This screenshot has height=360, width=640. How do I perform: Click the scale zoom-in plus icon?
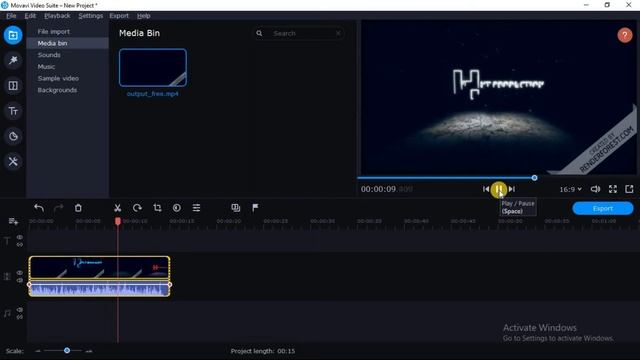click(89, 351)
